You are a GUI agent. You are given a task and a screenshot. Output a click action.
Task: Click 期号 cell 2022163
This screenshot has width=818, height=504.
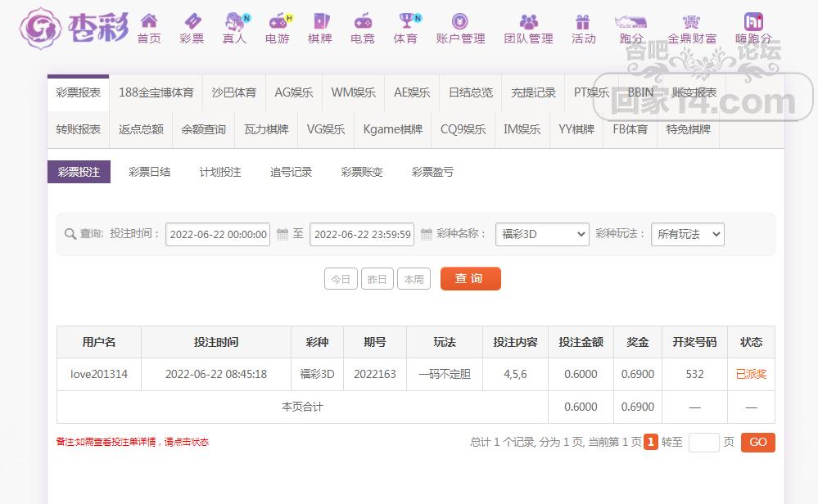374,374
